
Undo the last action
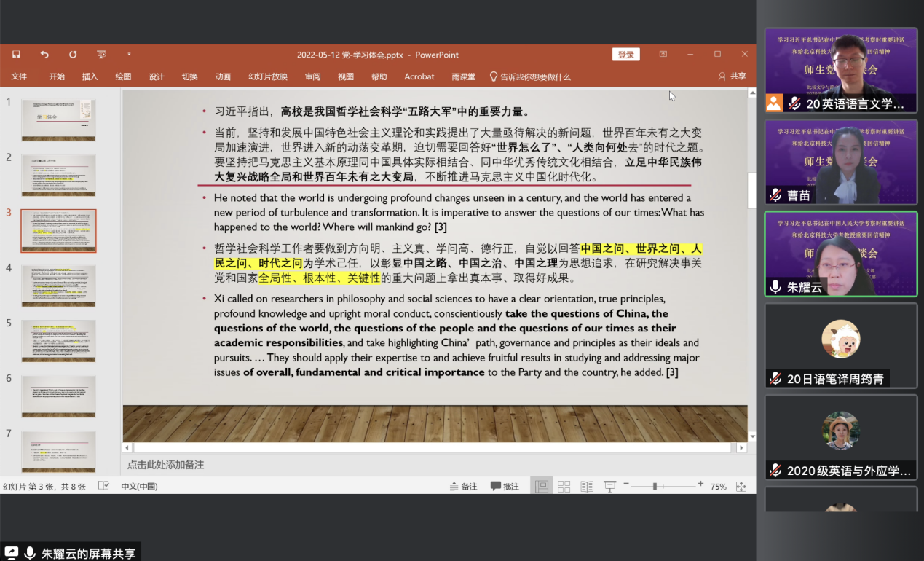[44, 55]
